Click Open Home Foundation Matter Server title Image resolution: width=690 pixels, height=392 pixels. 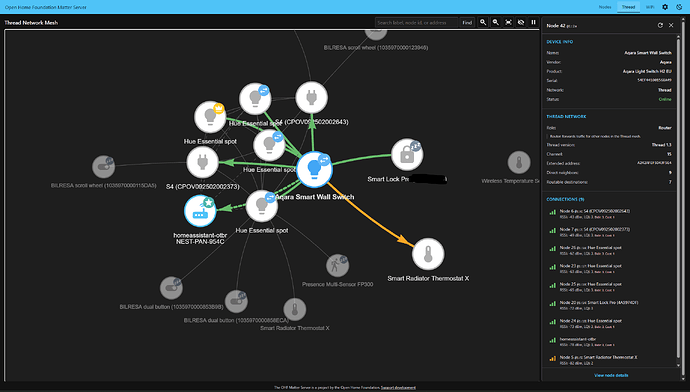point(45,7)
